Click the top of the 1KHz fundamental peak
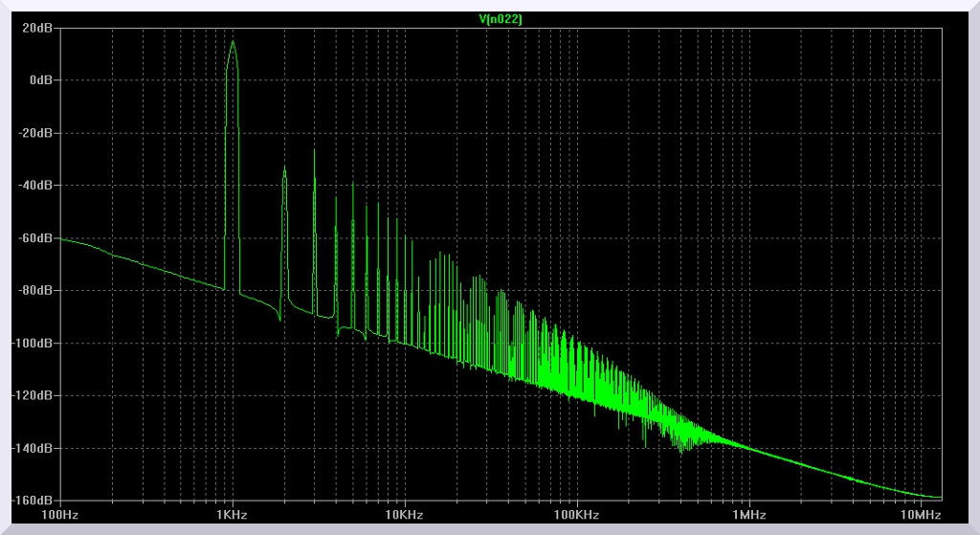 coord(233,42)
